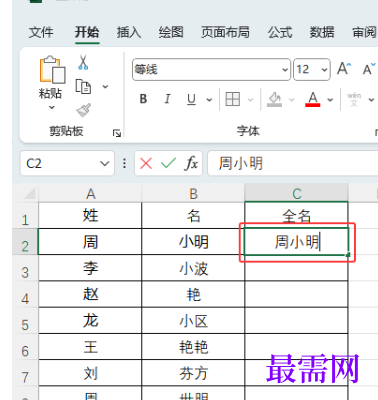The width and height of the screenshot is (378, 400).
Task: Toggle Bold formatting
Action: (143, 99)
